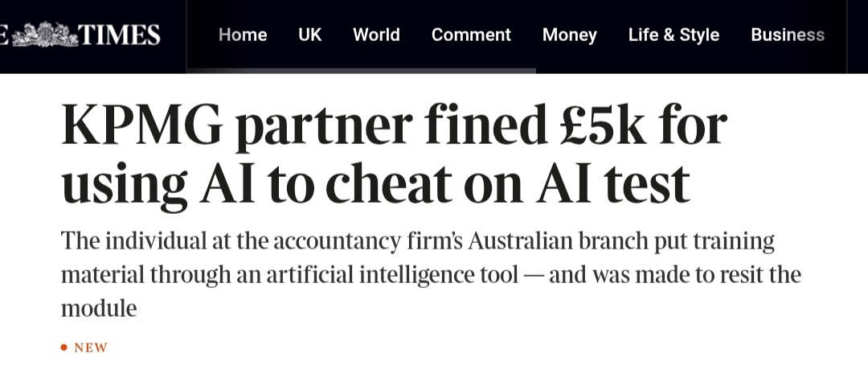This screenshot has width=868, height=386.
Task: Go to the Home section
Action: pos(243,35)
